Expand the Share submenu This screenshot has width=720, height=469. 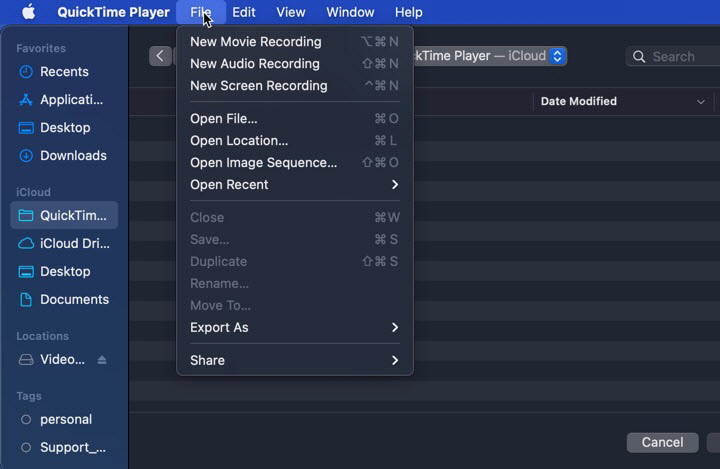(395, 361)
